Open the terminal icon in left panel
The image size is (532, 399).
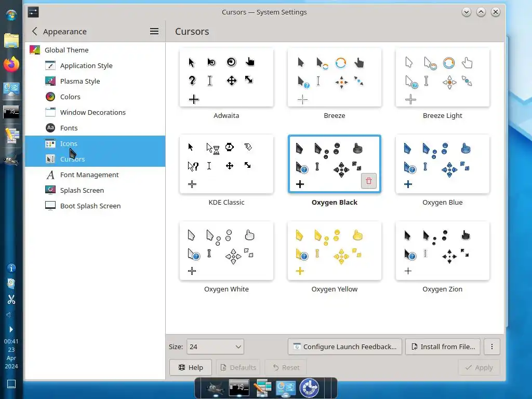pos(11,112)
